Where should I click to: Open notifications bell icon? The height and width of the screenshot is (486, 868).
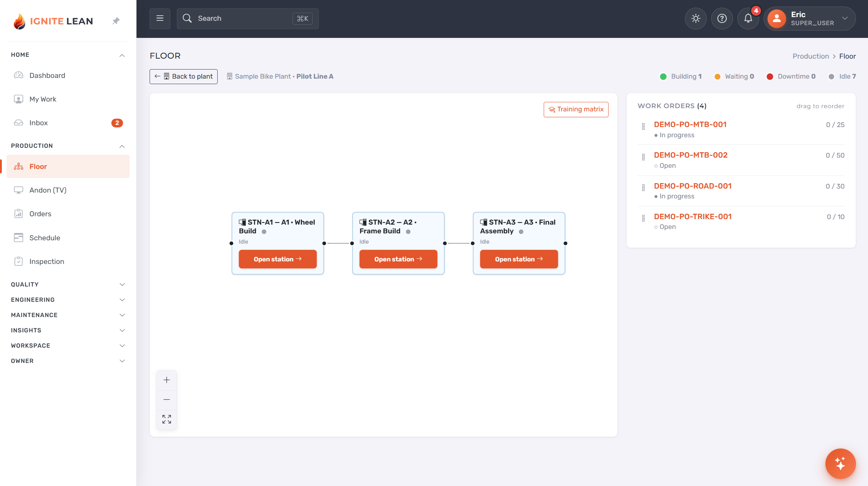tap(748, 18)
